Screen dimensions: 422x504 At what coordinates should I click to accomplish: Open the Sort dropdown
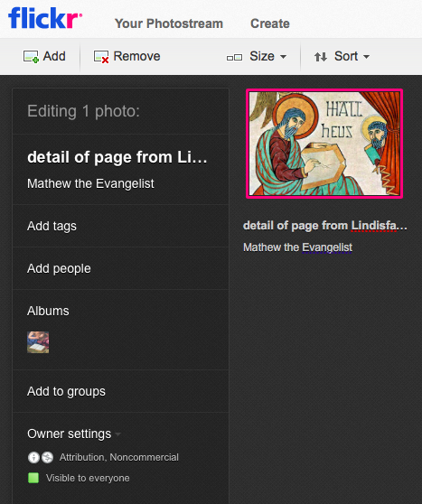[x=352, y=56]
